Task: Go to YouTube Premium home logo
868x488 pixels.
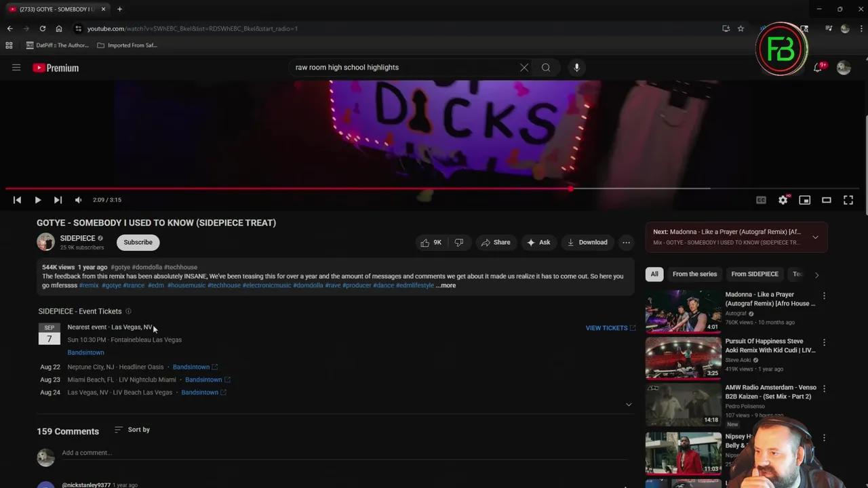Action: click(x=56, y=68)
